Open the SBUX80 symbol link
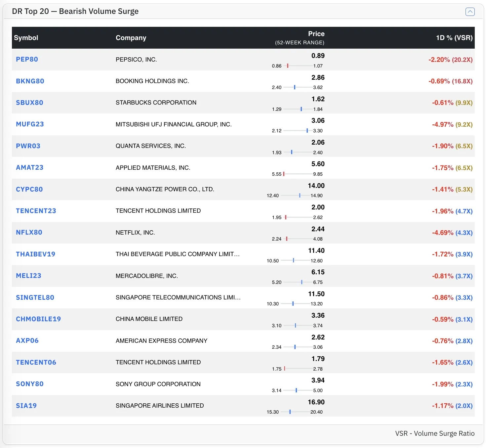Screen dimensions: 486x448 coord(29,103)
